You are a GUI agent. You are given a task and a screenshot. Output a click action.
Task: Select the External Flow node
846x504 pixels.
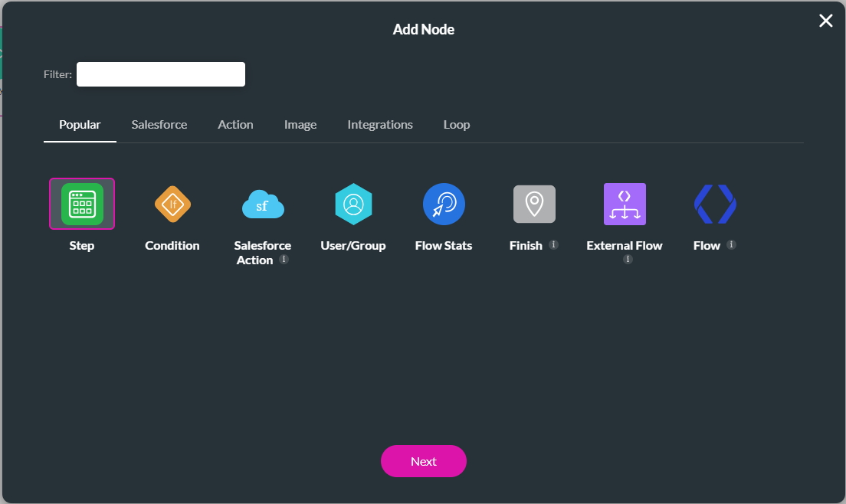pos(625,204)
